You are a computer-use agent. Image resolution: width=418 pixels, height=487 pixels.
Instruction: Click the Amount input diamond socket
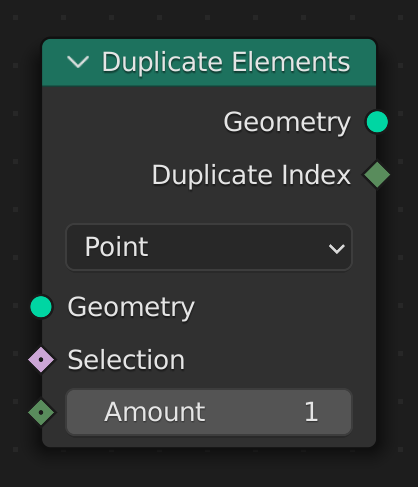click(x=41, y=412)
